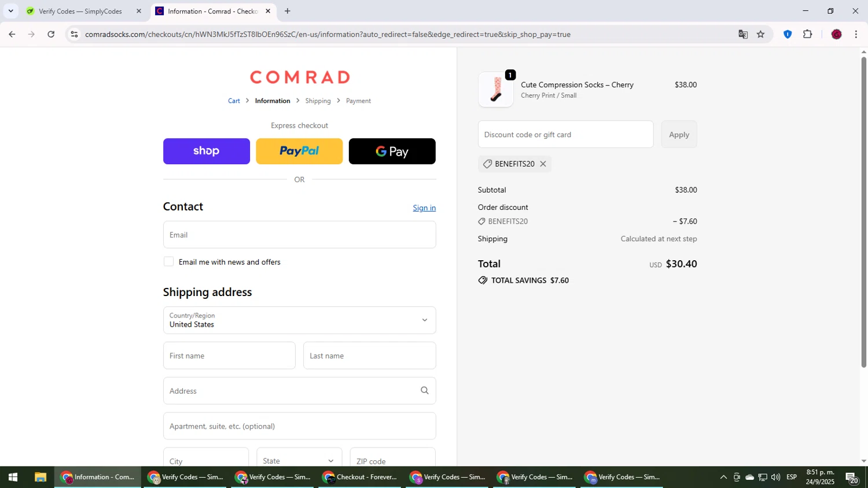Image resolution: width=868 pixels, height=488 pixels.
Task: Remove the BENEFITS20 discount code tag
Action: (543, 164)
